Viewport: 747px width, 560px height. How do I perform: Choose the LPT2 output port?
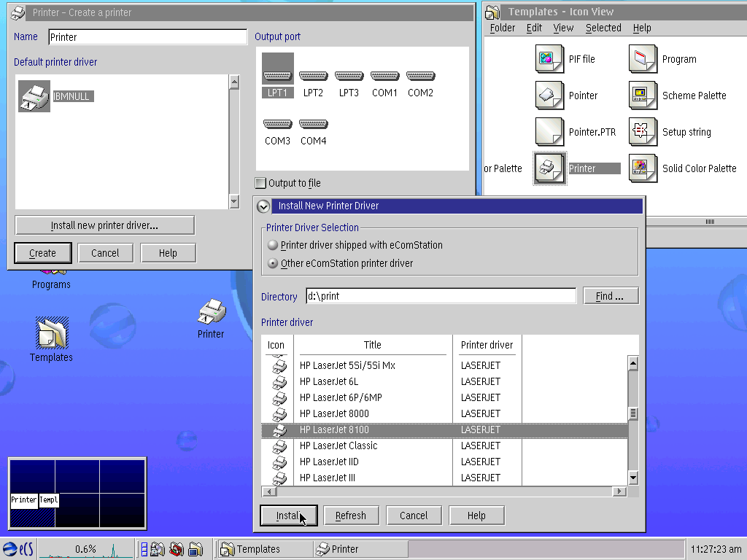coord(313,76)
